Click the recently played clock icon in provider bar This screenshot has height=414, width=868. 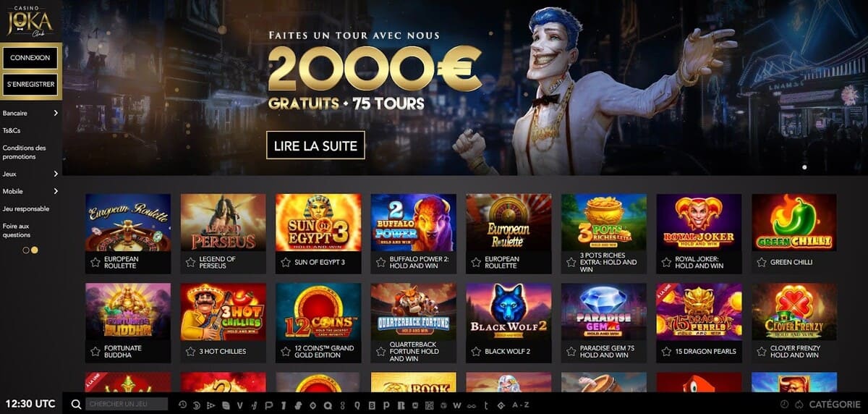coord(182,405)
